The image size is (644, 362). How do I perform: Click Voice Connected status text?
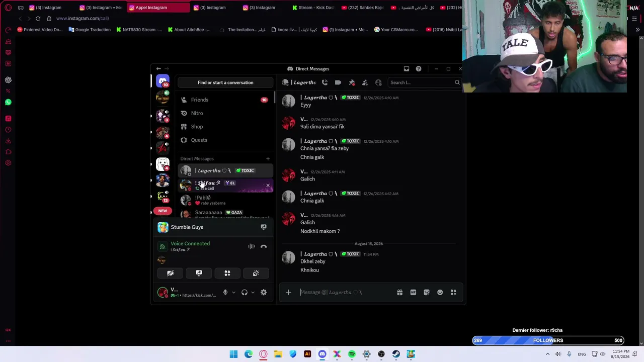pos(190,244)
